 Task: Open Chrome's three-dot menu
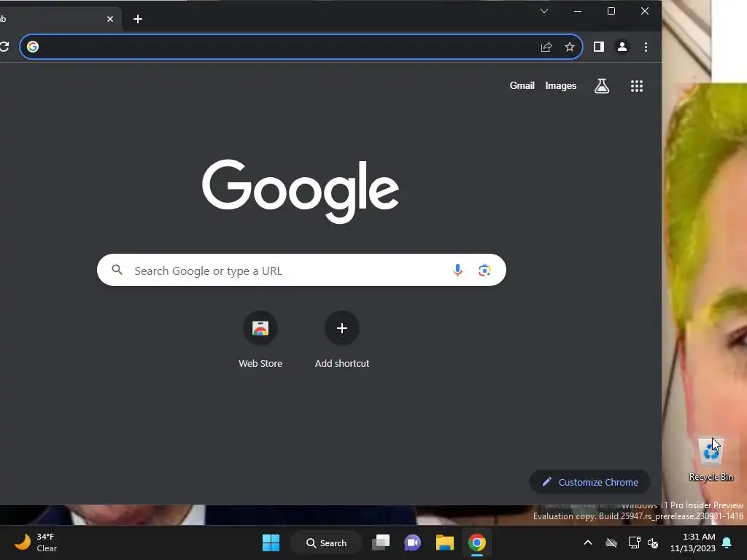coord(646,47)
